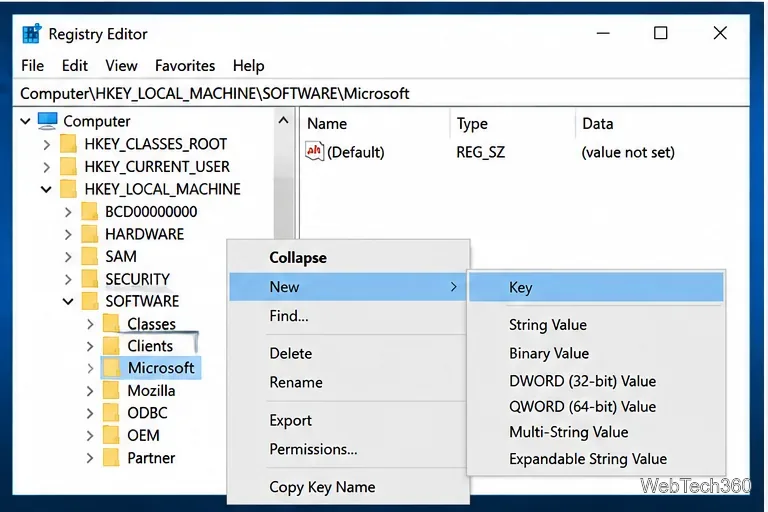Choose Rename in the context menu
768x512 pixels.
349,382
